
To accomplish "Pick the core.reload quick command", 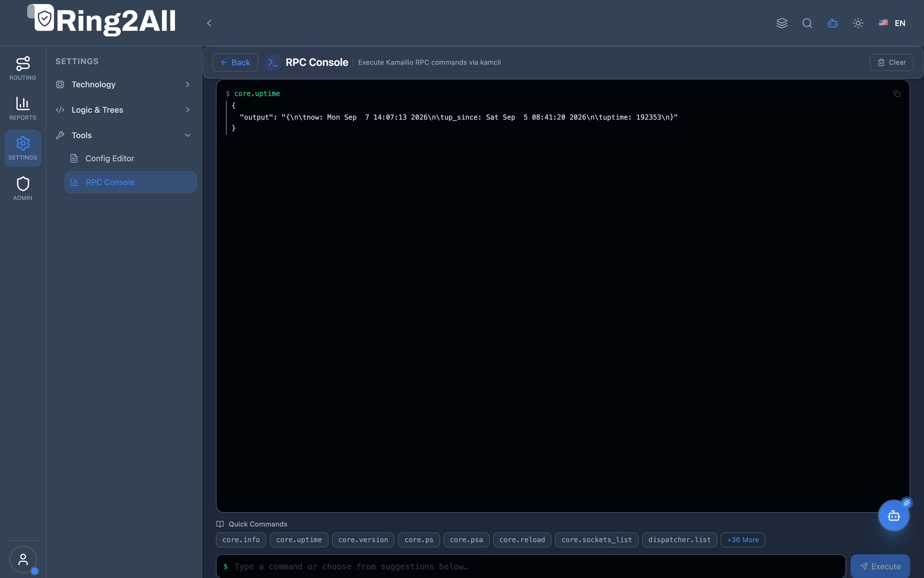I will [x=522, y=540].
